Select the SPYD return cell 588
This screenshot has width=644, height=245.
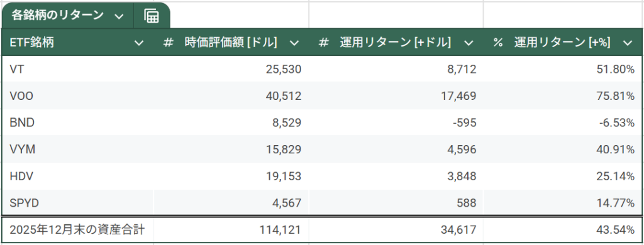tap(396, 202)
